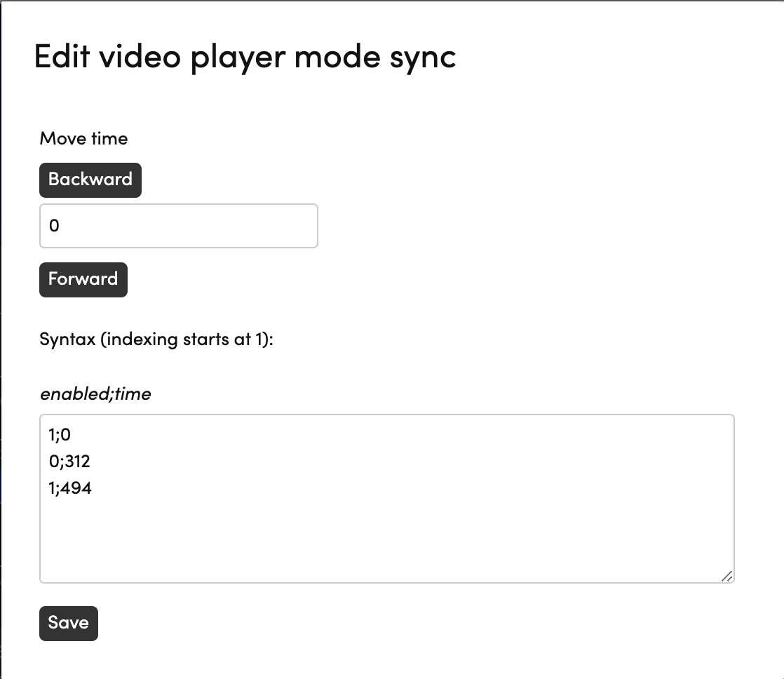This screenshot has width=784, height=679.
Task: Click the italic "enabled;time" syntax hint
Action: coord(95,394)
